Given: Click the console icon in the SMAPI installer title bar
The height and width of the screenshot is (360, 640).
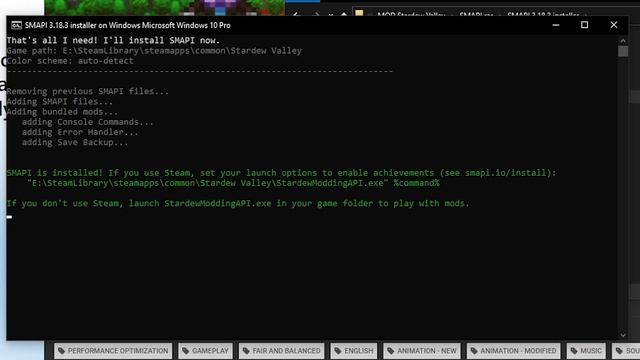Looking at the screenshot, I should pyautogui.click(x=16, y=25).
